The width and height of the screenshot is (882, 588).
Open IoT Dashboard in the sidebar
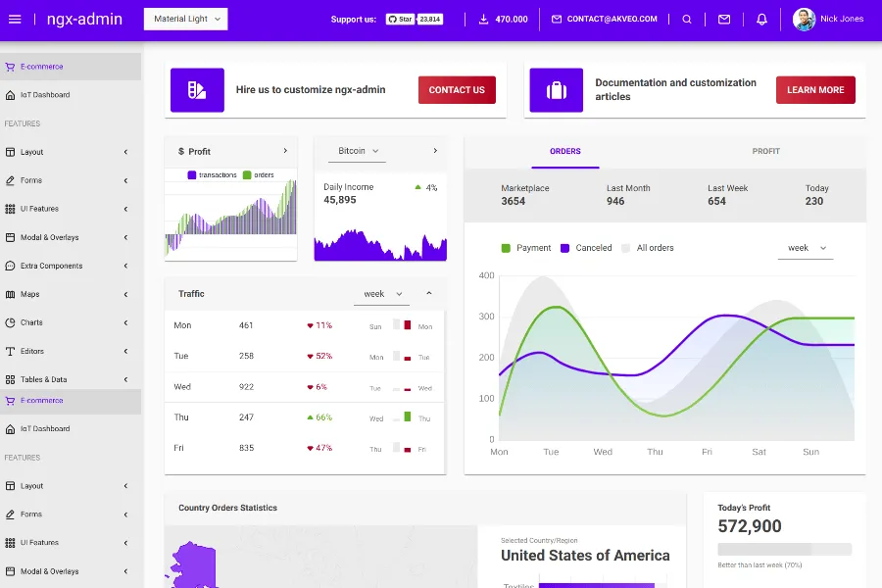[45, 95]
